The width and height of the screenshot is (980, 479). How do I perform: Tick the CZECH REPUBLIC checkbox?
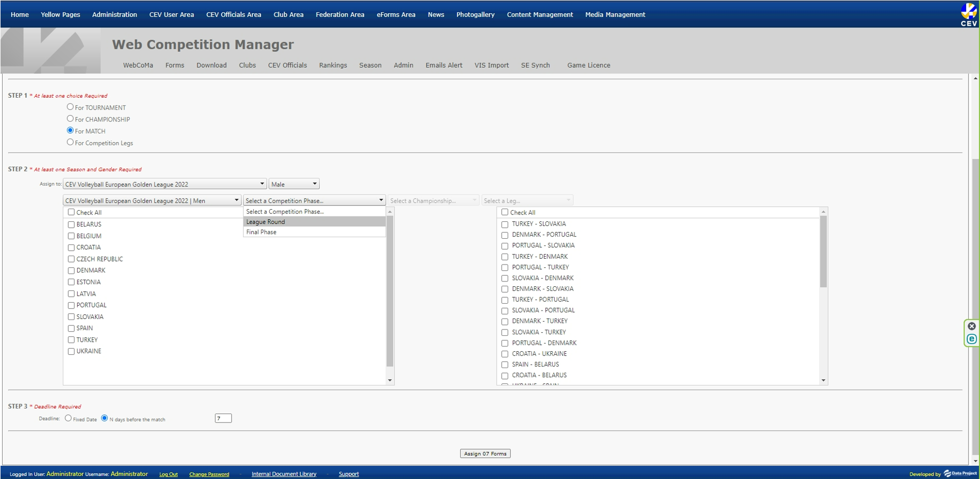(71, 259)
